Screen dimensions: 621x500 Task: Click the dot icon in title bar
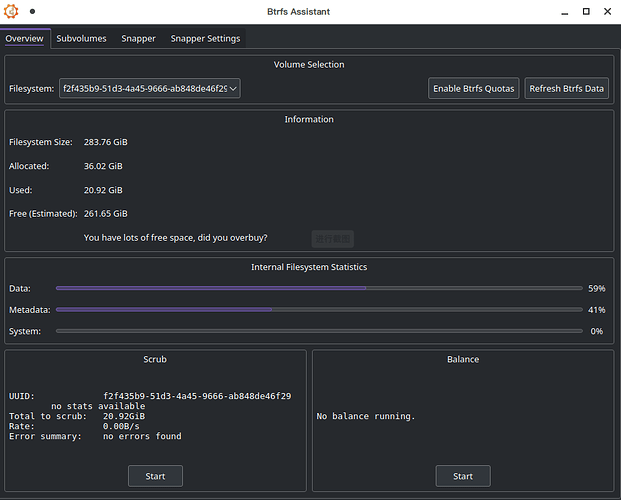[32, 11]
